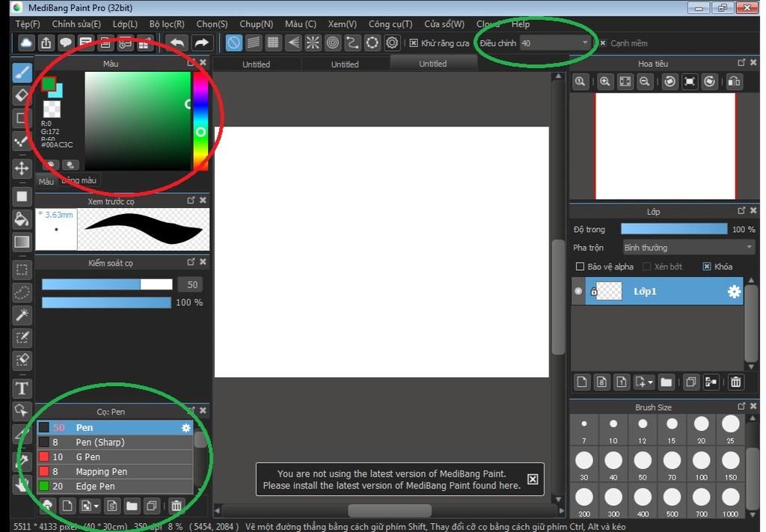Click the Redo arrow
The height and width of the screenshot is (532, 766).
tap(201, 43)
